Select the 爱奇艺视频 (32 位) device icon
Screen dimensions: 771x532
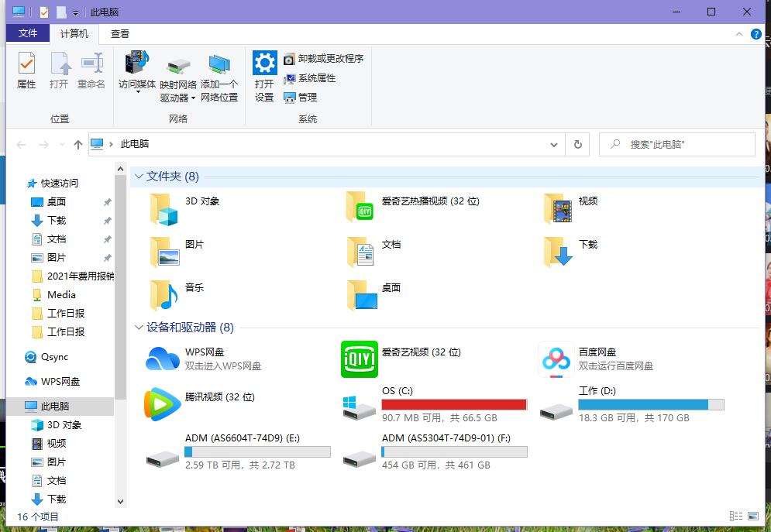coord(360,359)
